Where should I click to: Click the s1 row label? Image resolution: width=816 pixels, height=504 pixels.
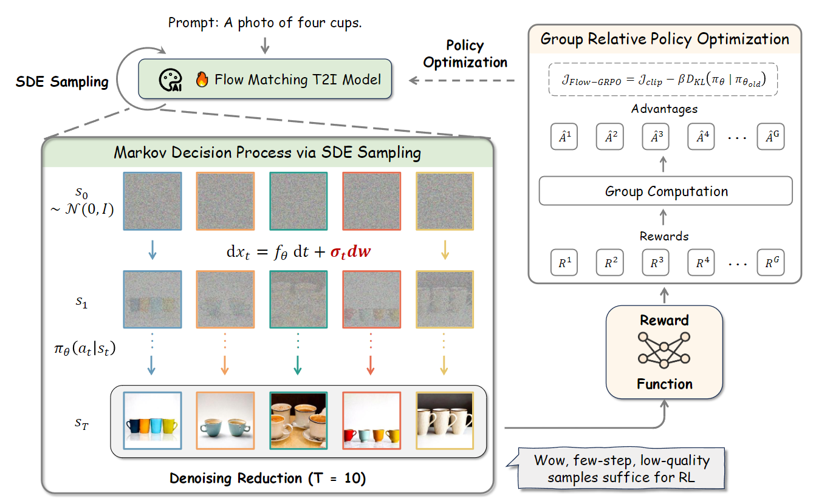pos(81,301)
